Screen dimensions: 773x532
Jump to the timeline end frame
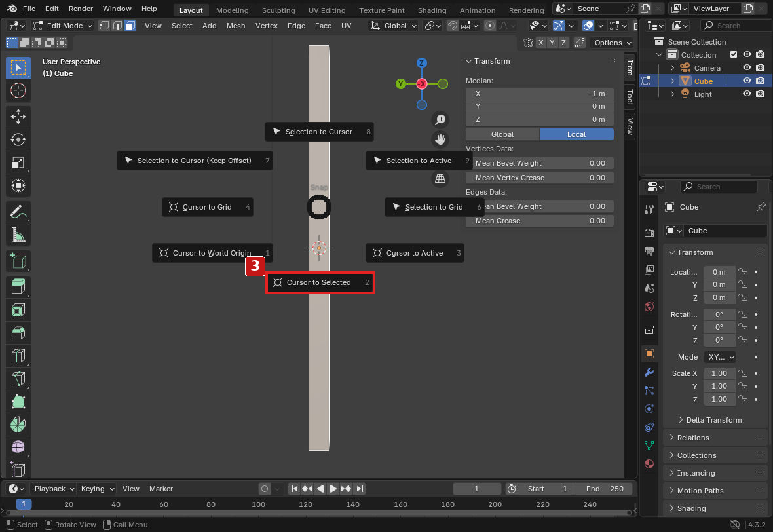tap(360, 489)
